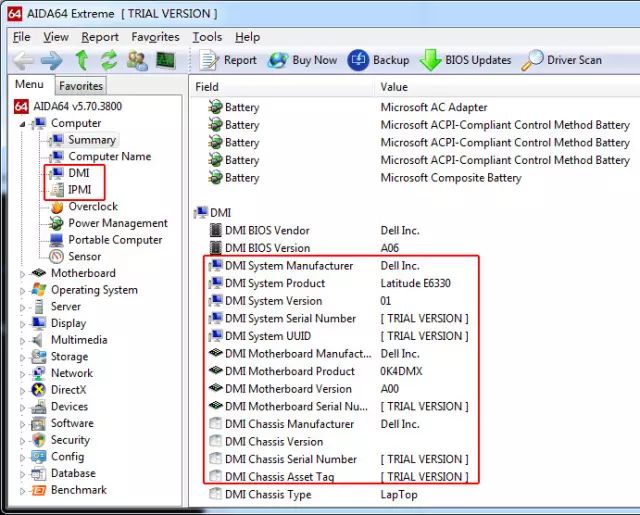640x515 pixels.
Task: Select Summary in the tree
Action: (84, 140)
